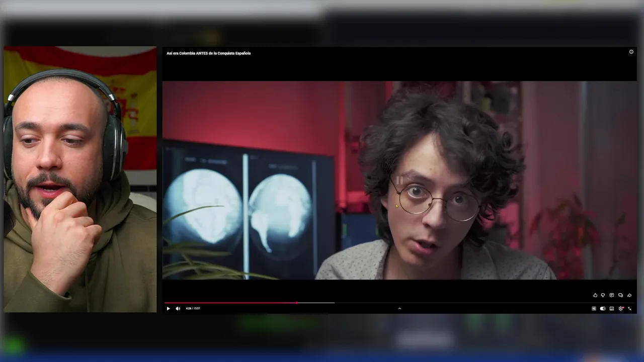644x362 pixels.
Task: Click the main video frame to resume
Action: (399, 180)
